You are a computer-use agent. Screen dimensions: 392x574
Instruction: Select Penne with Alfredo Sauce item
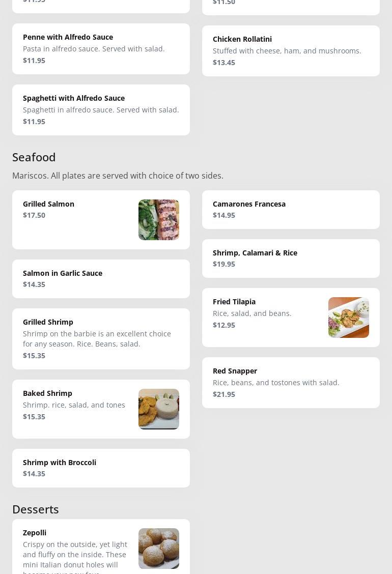pyautogui.click(x=101, y=49)
